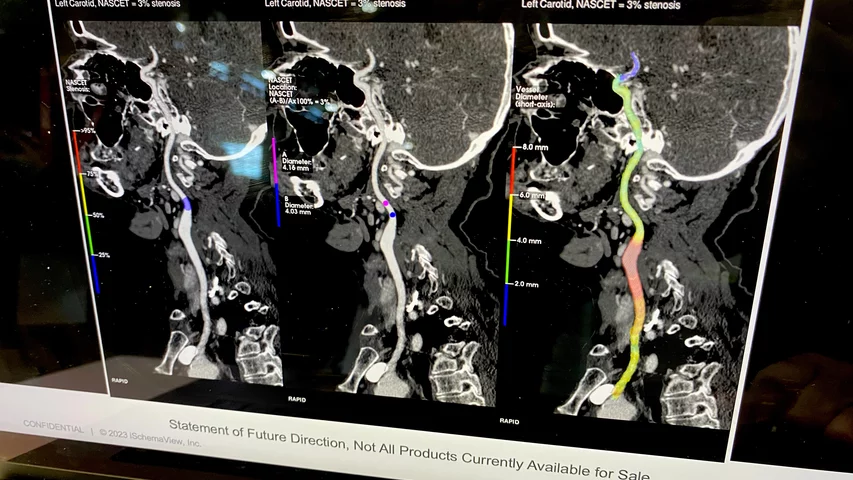Click the 'B Diameter: 4.03 mm' label
853x480 pixels.
[298, 205]
